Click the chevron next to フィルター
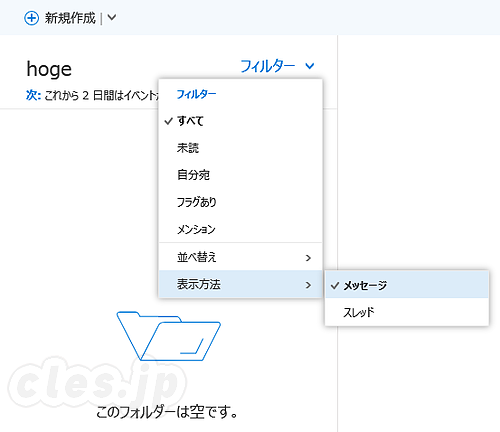This screenshot has height=432, width=500. coord(310,66)
